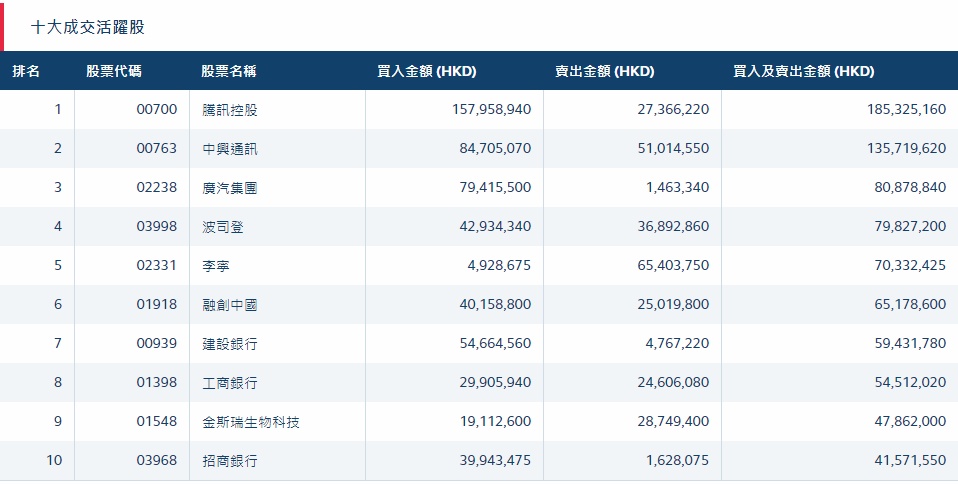Click 李寧 sell amount 65,403,750
958x484 pixels.
point(665,265)
